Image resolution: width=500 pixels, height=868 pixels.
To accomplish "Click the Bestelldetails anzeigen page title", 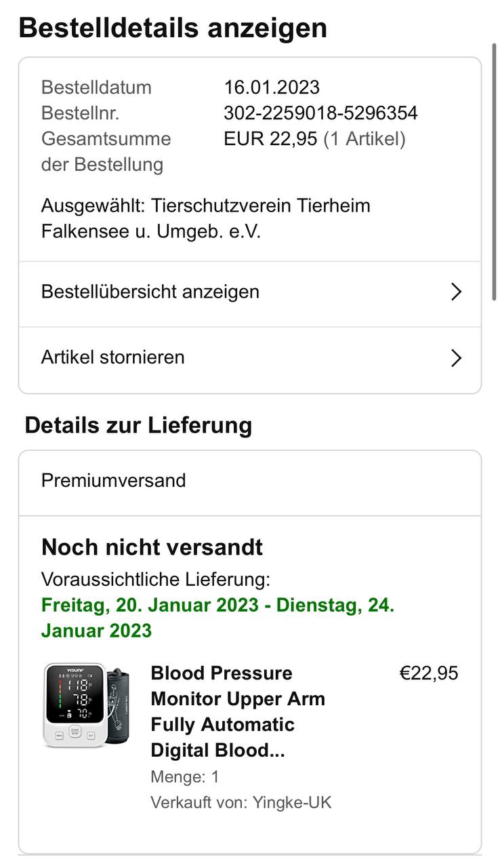I will click(x=173, y=28).
